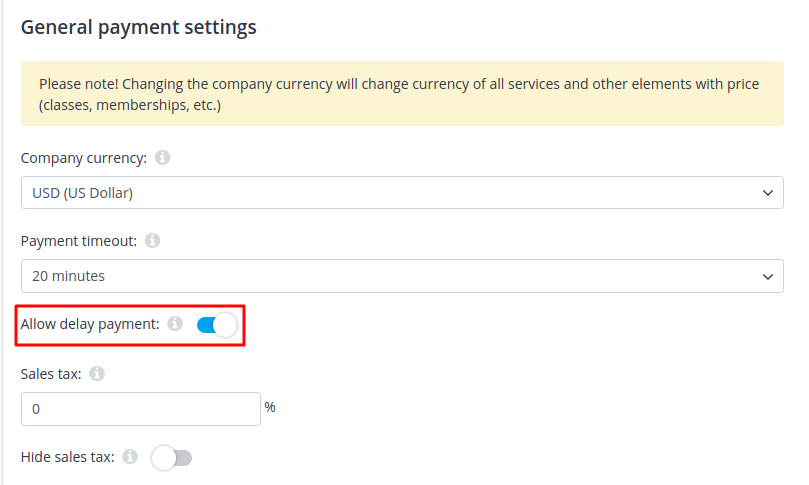The image size is (809, 485).
Task: Click info icon beside Sales tax label
Action: tap(97, 374)
